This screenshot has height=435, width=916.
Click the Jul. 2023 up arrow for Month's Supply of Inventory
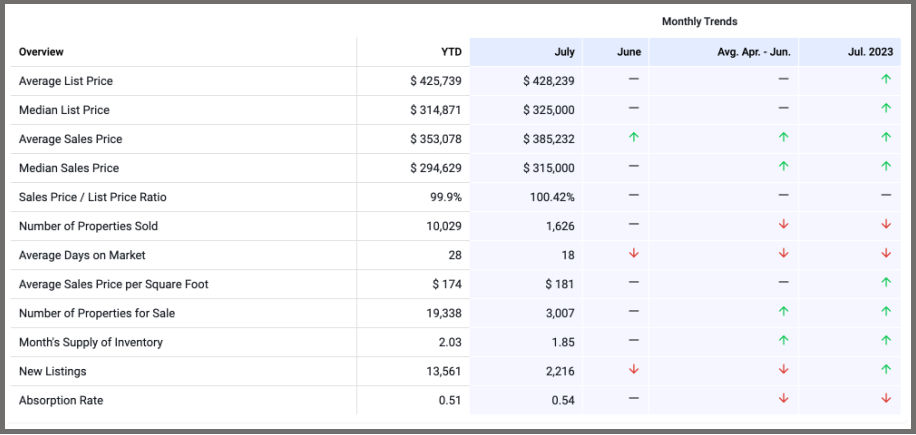coord(886,341)
